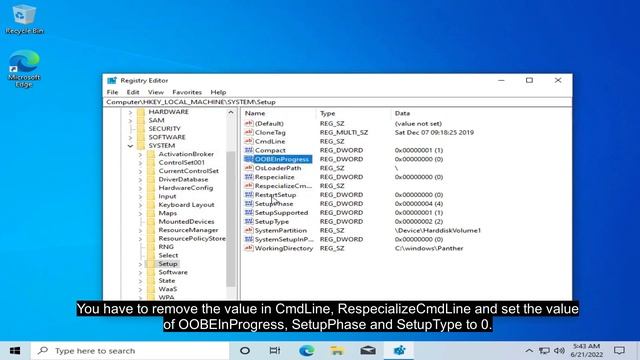
Task: Select the OsLoaderPath value icon
Action: pos(249,168)
